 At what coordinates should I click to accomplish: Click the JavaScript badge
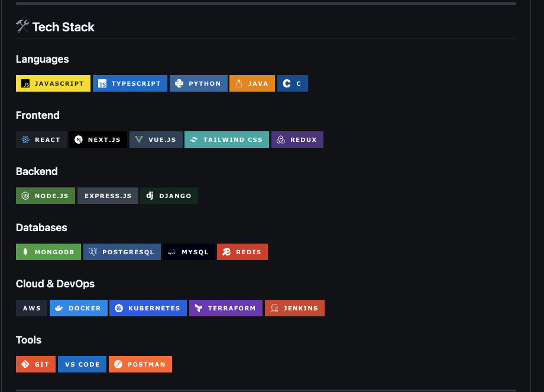53,83
